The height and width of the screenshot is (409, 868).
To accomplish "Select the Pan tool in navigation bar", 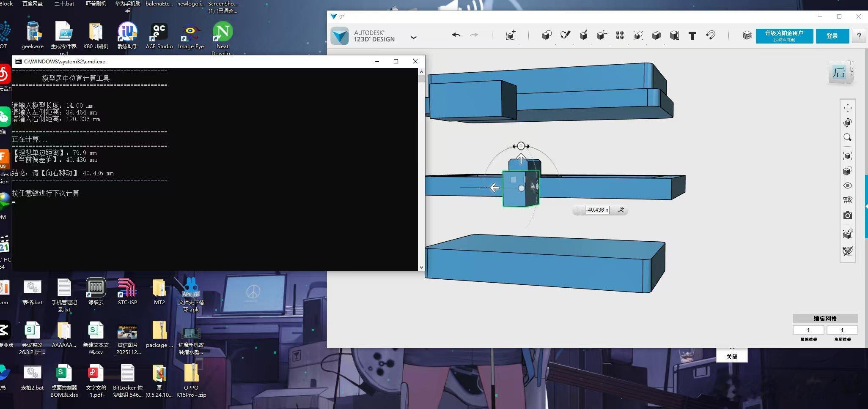I will tap(848, 108).
